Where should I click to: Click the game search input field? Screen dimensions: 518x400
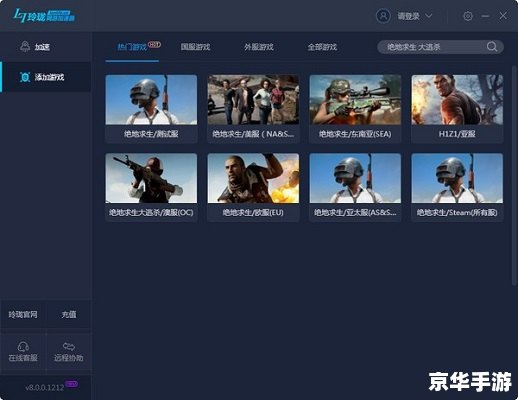(x=440, y=47)
